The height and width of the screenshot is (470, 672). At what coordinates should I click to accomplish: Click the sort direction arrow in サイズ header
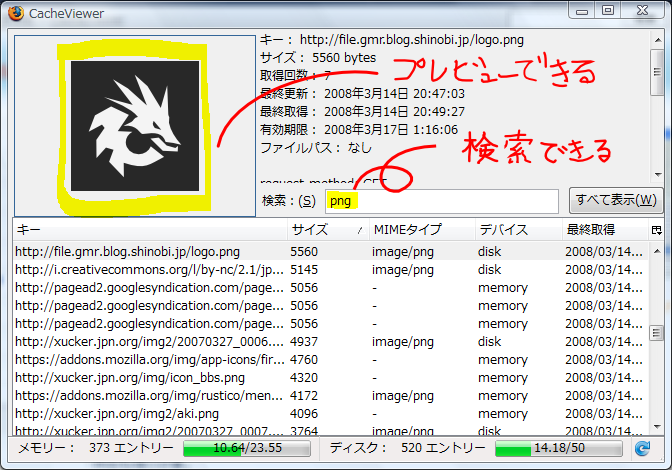[x=360, y=231]
